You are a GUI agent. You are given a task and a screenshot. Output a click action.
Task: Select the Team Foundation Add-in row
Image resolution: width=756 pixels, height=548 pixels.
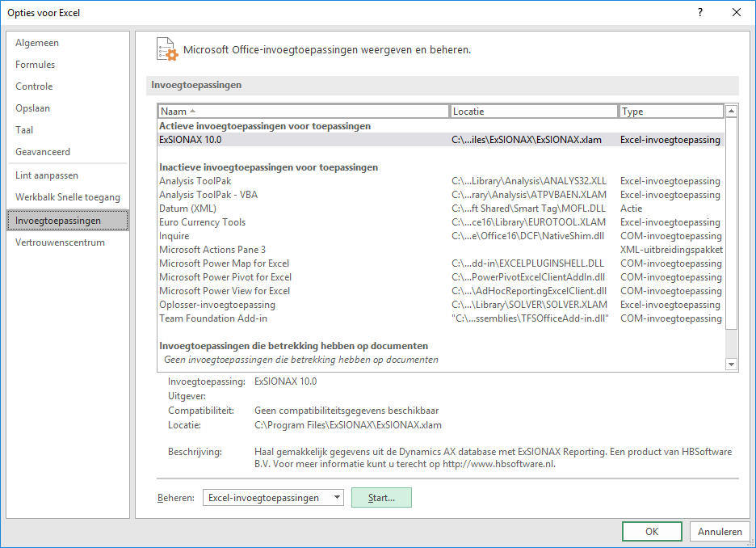pos(441,318)
